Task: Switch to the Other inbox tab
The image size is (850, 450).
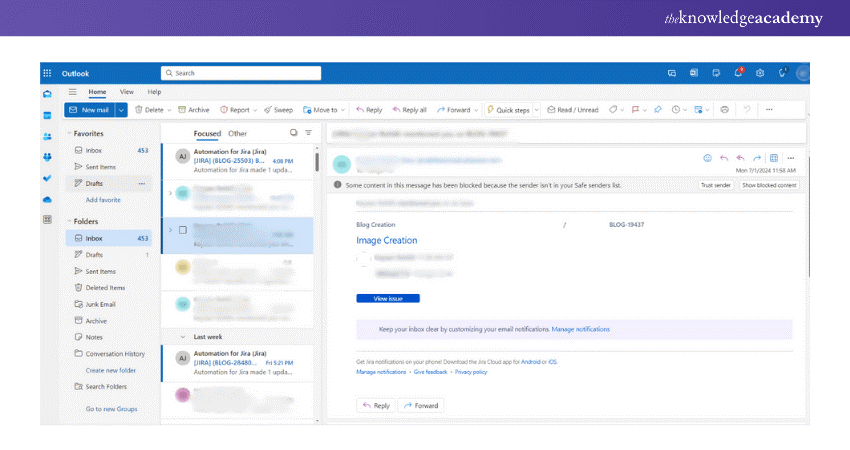Action: (237, 133)
